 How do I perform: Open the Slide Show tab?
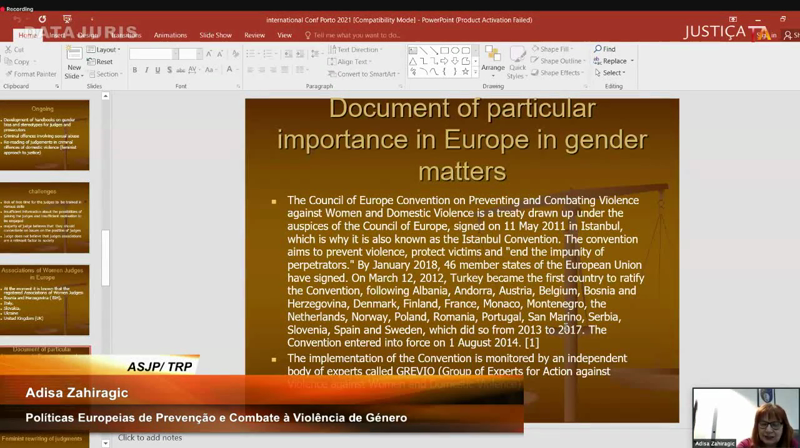coord(215,35)
